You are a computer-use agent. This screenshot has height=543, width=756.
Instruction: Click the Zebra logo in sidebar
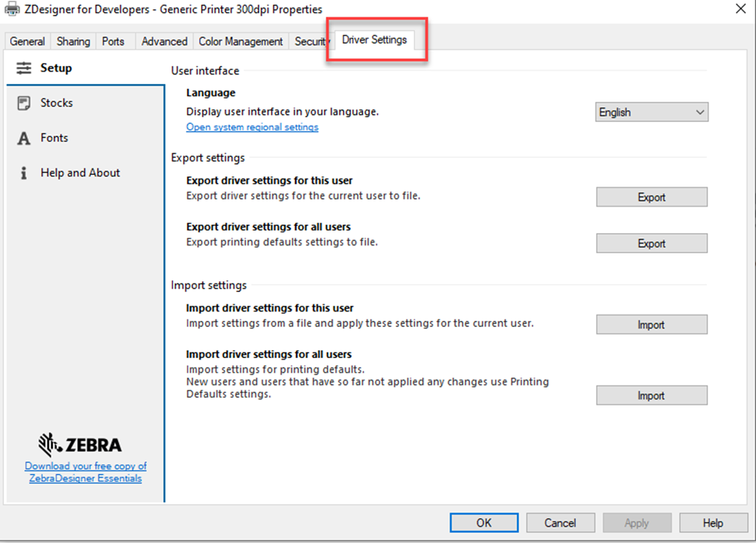(80, 445)
